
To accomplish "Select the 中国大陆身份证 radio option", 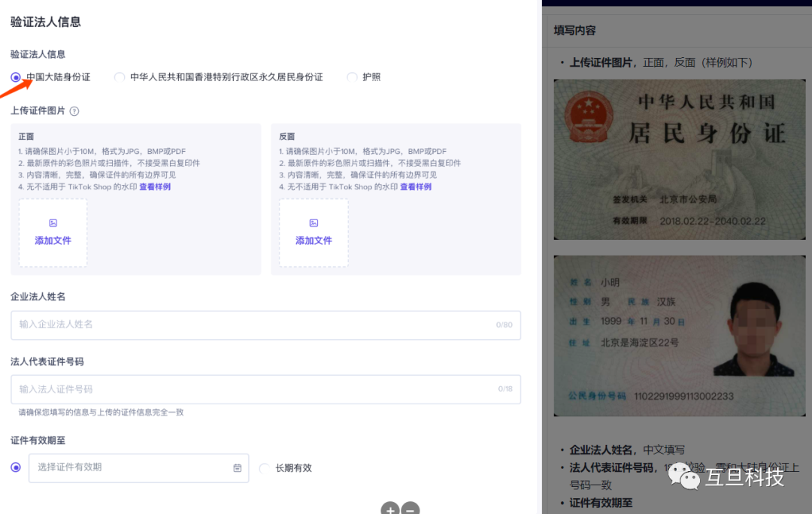I will tap(16, 77).
